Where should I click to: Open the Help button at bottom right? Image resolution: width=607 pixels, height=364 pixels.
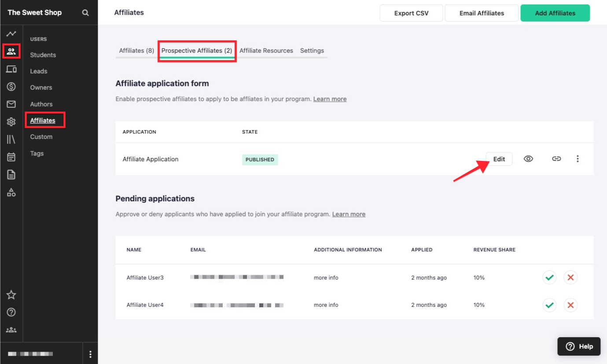pyautogui.click(x=579, y=346)
